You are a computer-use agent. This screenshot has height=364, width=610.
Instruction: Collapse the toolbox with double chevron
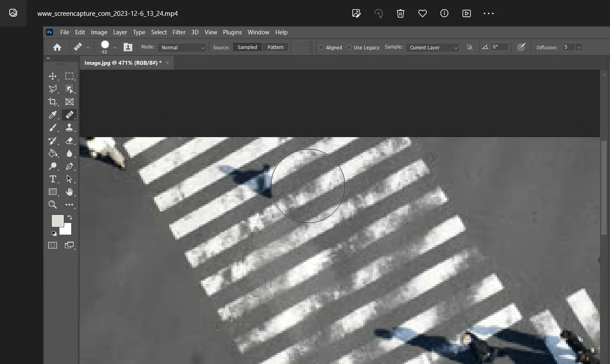tap(48, 58)
